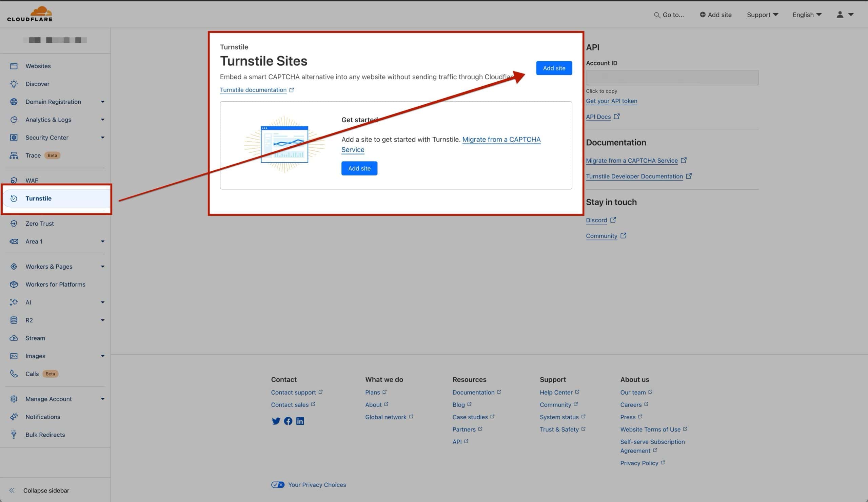868x502 pixels.
Task: Click the AI sparkle icon
Action: pos(14,302)
